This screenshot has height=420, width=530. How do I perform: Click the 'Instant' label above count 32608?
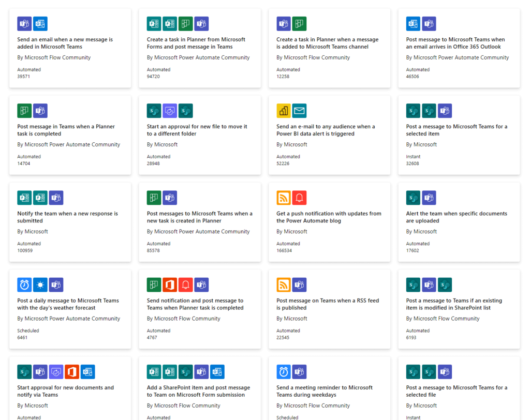tap(413, 156)
